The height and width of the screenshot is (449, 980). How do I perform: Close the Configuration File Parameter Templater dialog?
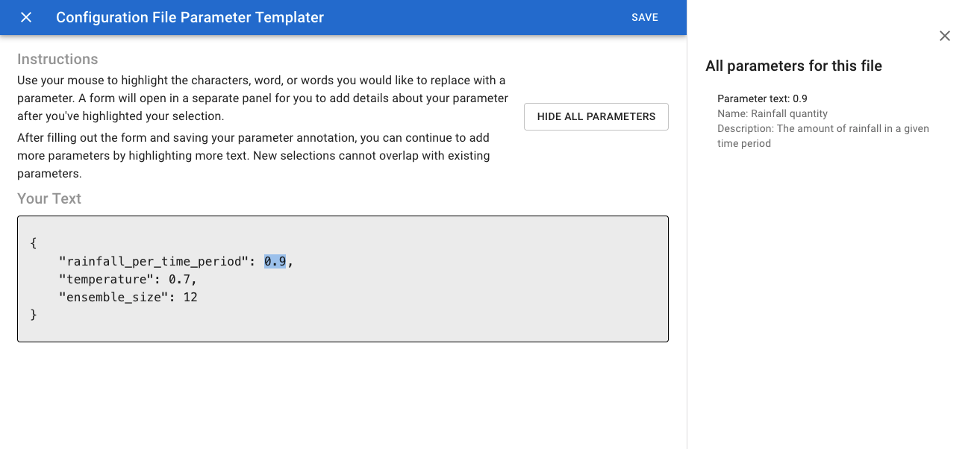click(26, 17)
